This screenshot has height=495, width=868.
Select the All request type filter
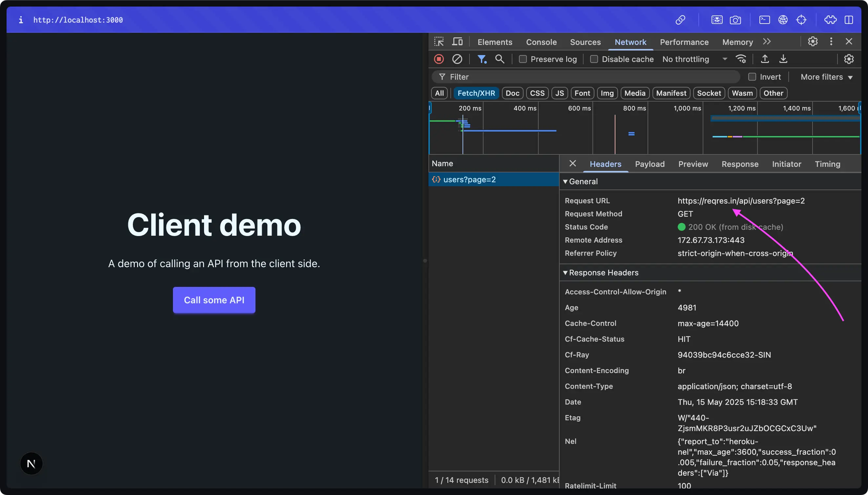439,93
